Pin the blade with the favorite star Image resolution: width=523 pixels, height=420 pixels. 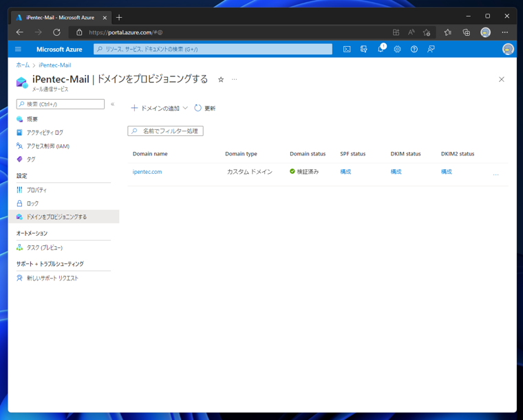click(x=221, y=80)
